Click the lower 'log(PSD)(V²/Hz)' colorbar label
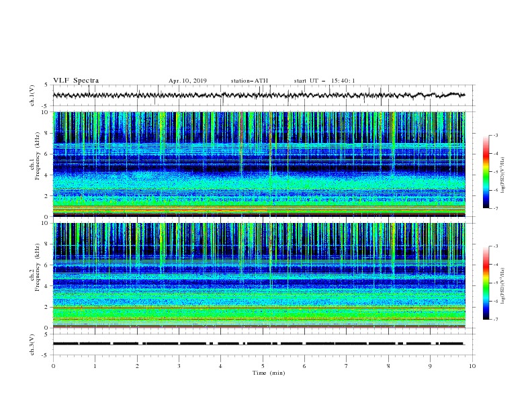532x411 pixels. coord(503,286)
